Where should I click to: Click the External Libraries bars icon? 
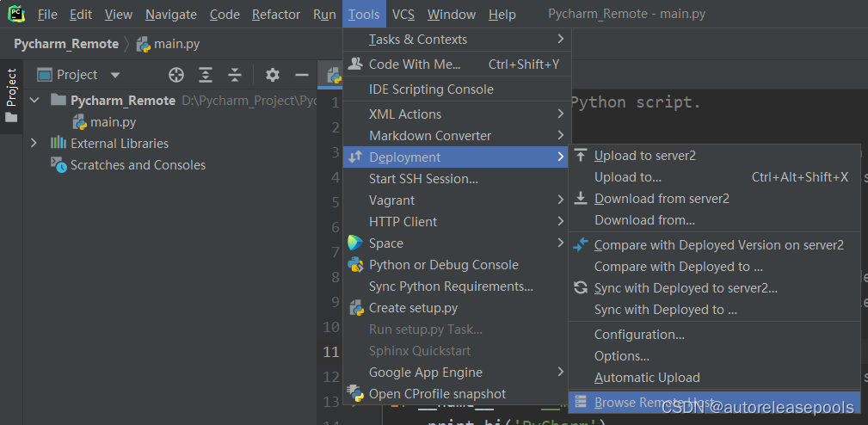point(58,143)
